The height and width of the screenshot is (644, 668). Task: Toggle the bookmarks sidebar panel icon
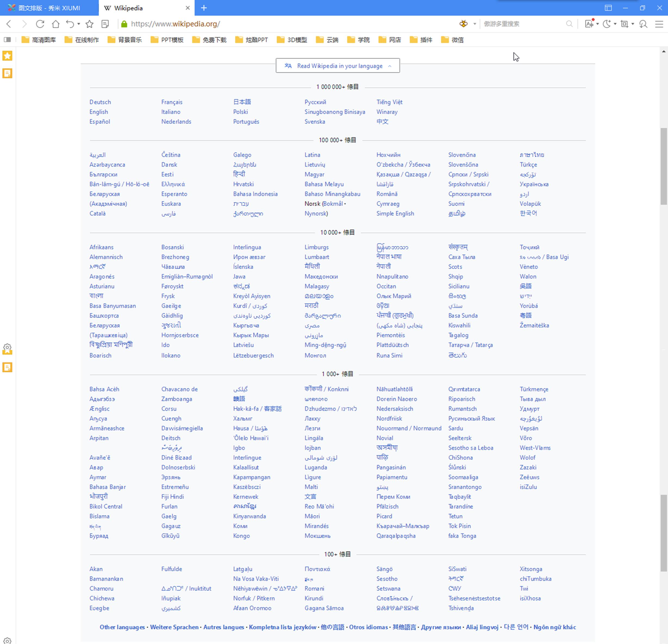7,40
